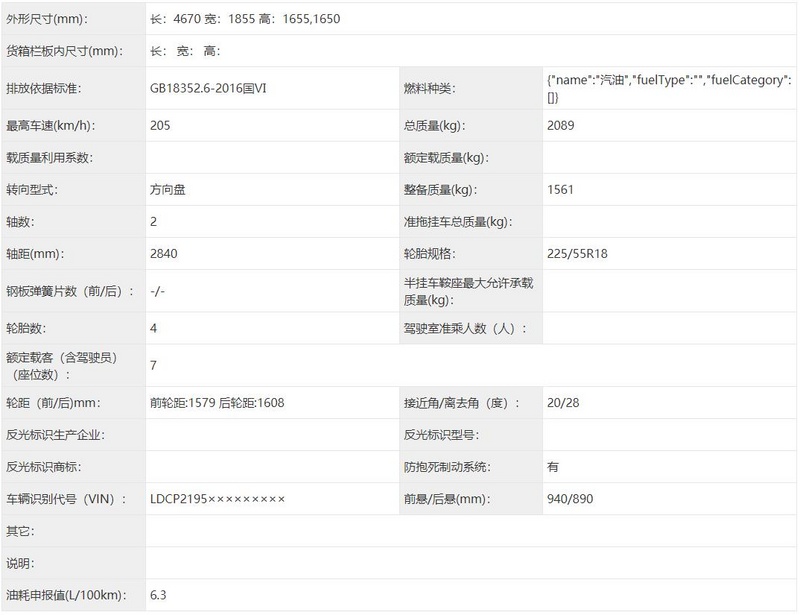Click the 反光标识生产企业 label
This screenshot has width=800, height=615.
tap(55, 435)
